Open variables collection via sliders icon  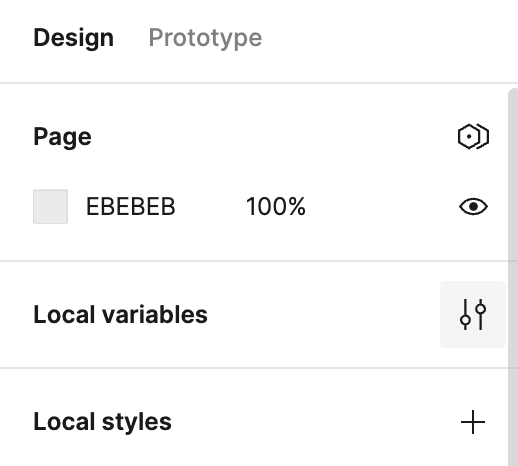pyautogui.click(x=473, y=314)
